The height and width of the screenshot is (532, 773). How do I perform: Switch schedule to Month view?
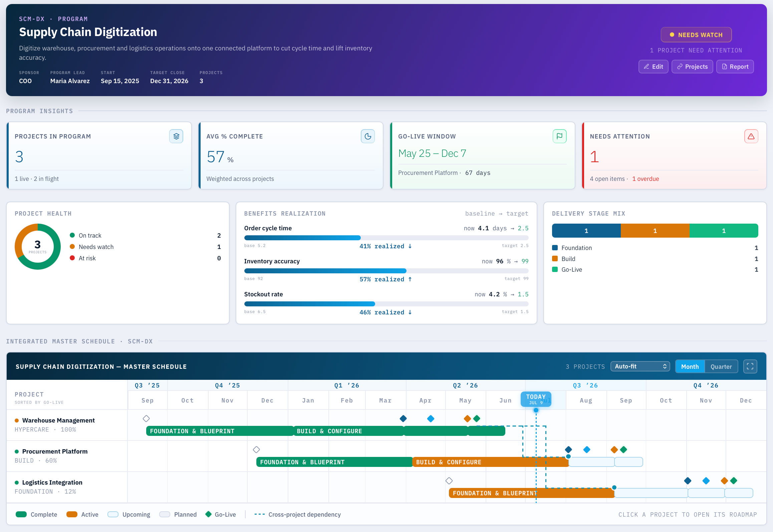click(690, 366)
